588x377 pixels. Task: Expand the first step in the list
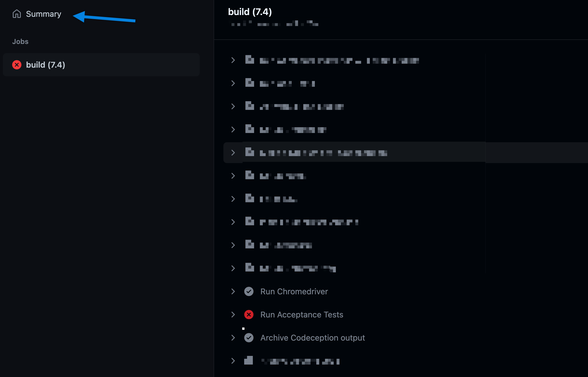(233, 60)
